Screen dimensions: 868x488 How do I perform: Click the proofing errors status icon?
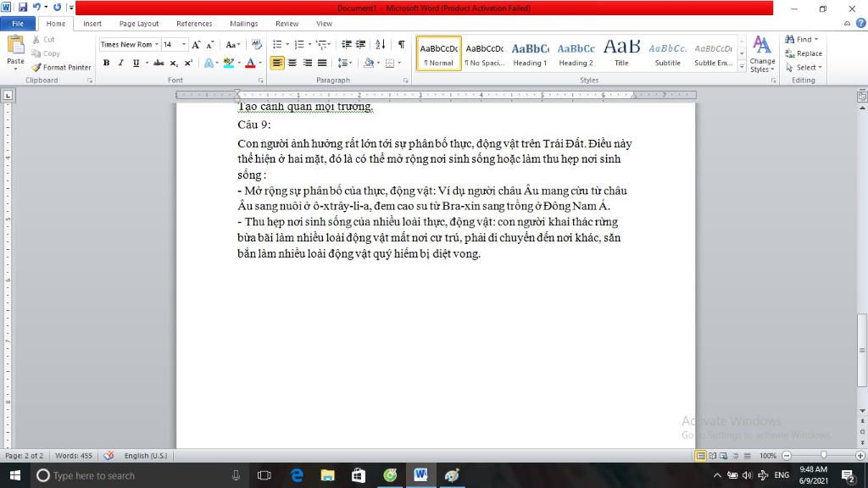point(109,455)
